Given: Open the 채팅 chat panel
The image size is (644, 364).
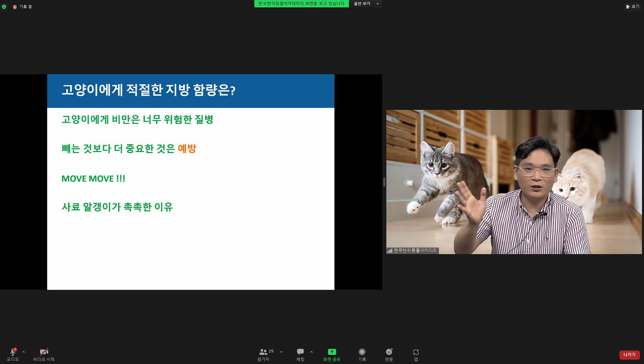Looking at the screenshot, I should point(300,355).
